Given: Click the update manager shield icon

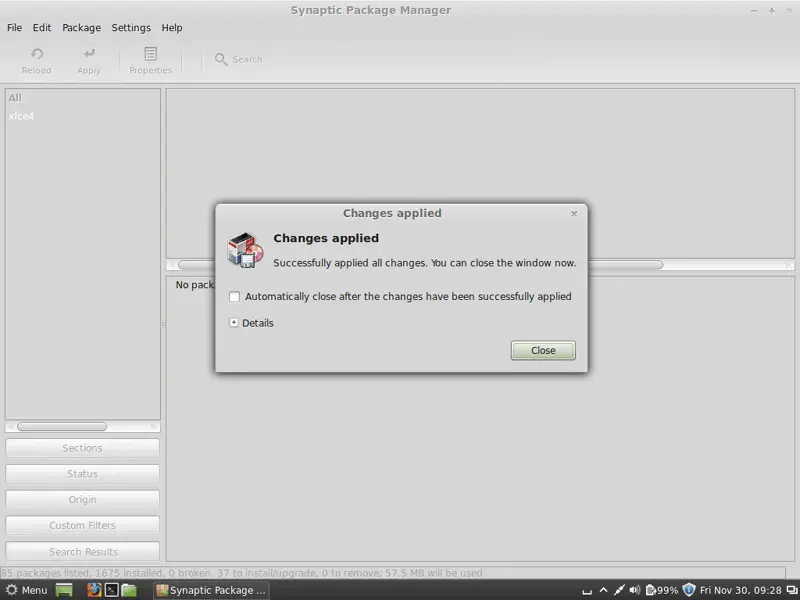Looking at the screenshot, I should point(689,590).
